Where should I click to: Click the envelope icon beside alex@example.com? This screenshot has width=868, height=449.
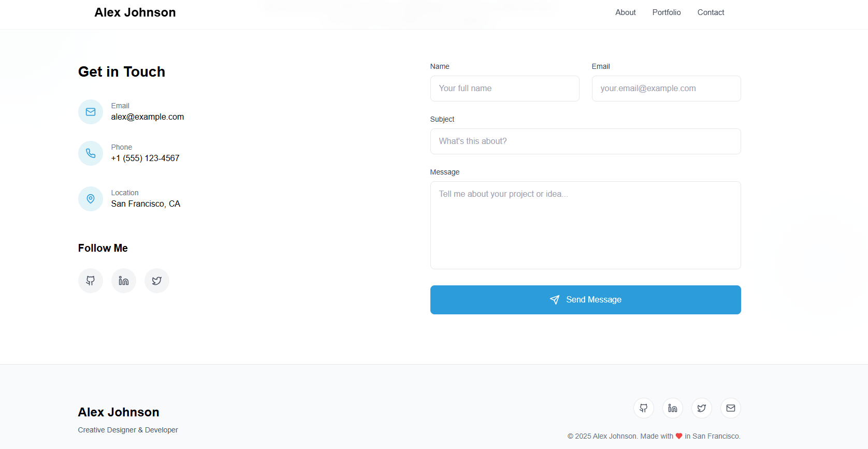pyautogui.click(x=91, y=112)
